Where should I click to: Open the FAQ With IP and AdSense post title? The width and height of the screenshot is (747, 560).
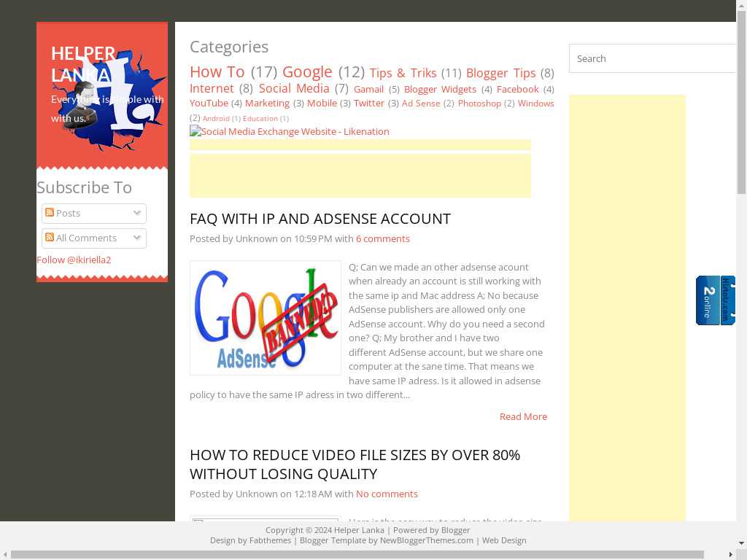click(320, 219)
